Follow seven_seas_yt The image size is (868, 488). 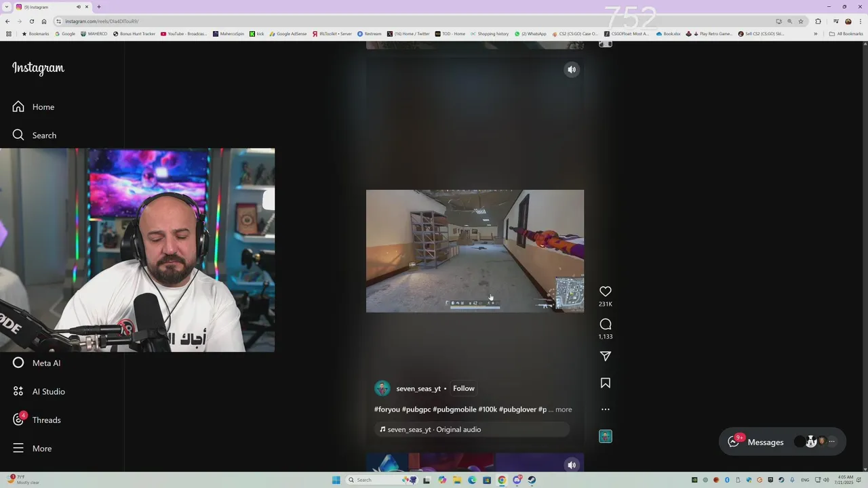(x=464, y=388)
